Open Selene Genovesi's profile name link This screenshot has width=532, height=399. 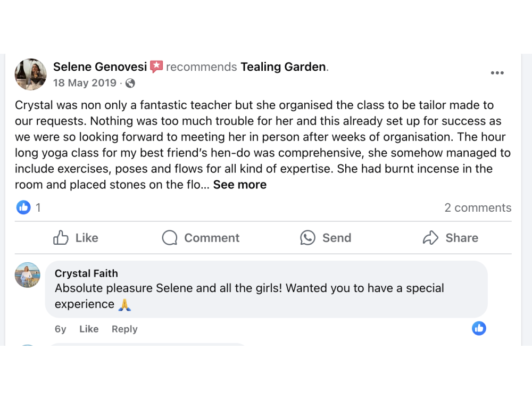[99, 67]
